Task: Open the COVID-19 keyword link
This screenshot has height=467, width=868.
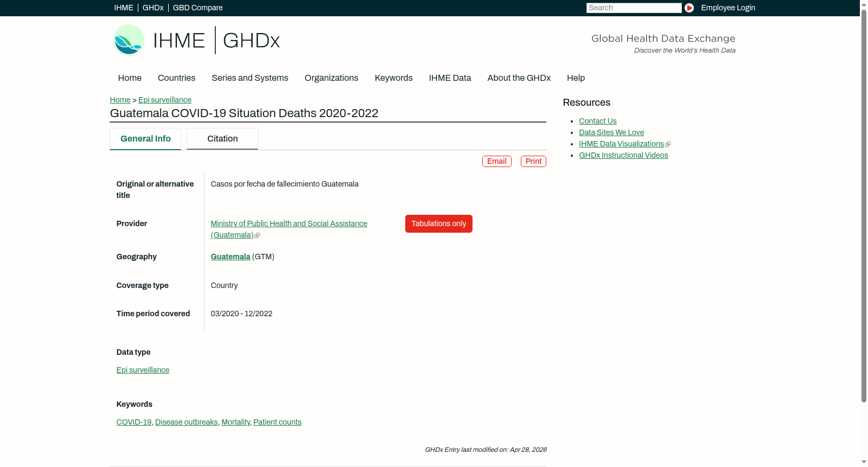Action: tap(133, 422)
